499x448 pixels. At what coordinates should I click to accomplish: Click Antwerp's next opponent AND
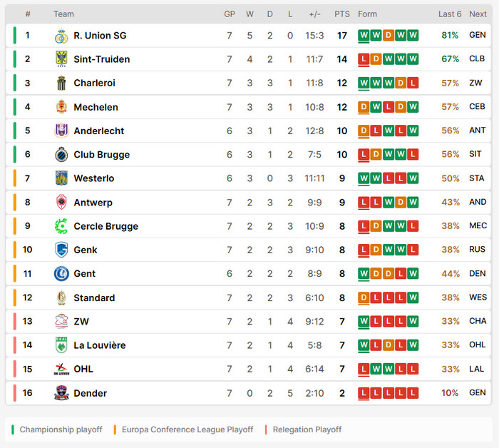tap(478, 202)
